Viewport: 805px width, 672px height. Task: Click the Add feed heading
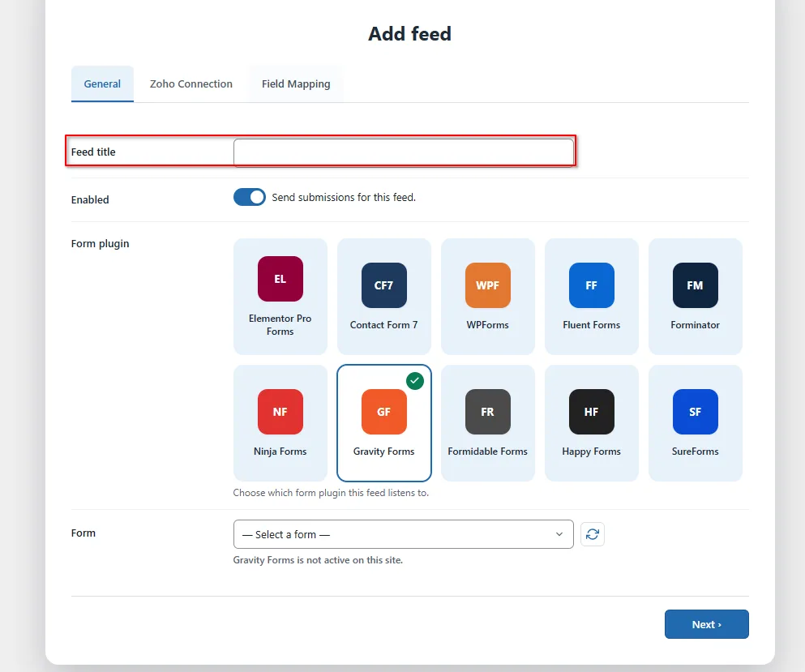(x=409, y=34)
